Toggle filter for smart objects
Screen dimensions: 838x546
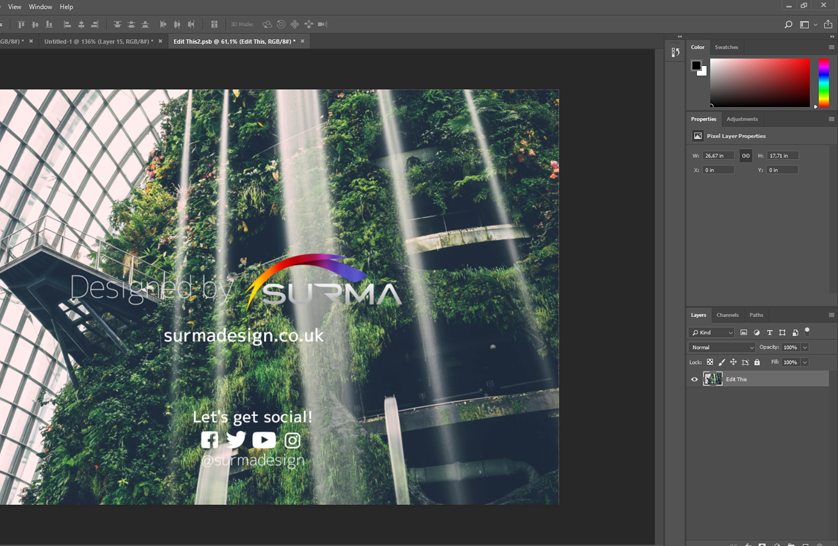795,332
